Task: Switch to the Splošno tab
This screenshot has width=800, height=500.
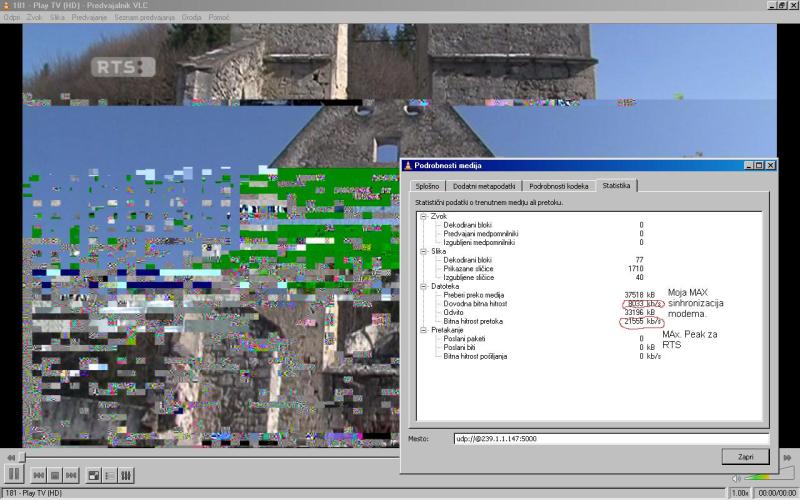Action: tap(426, 186)
